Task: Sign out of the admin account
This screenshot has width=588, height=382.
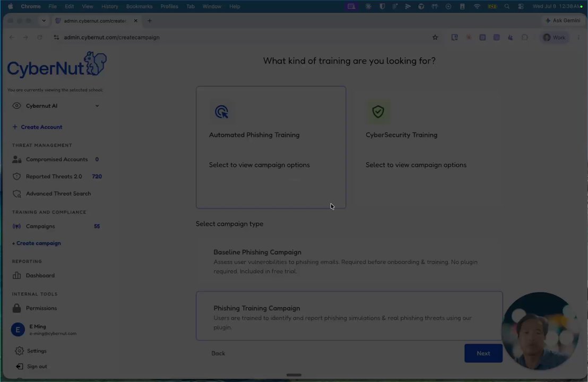Action: click(x=37, y=367)
